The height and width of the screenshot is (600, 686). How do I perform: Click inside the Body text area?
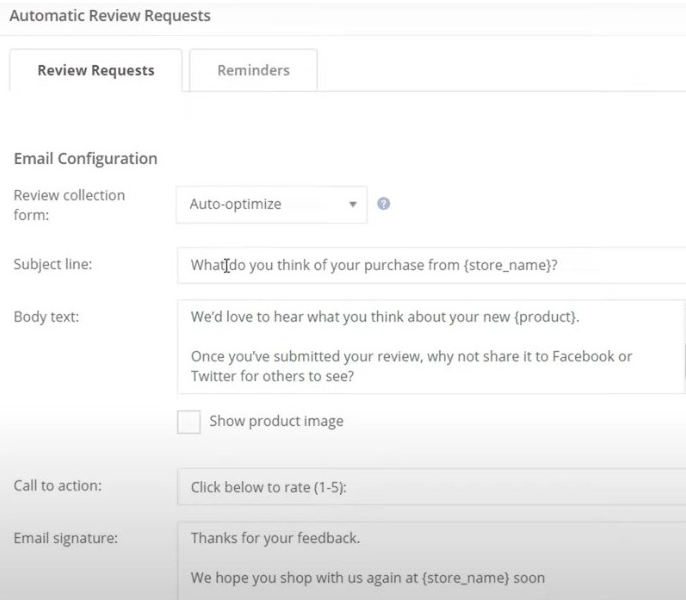pyautogui.click(x=431, y=347)
